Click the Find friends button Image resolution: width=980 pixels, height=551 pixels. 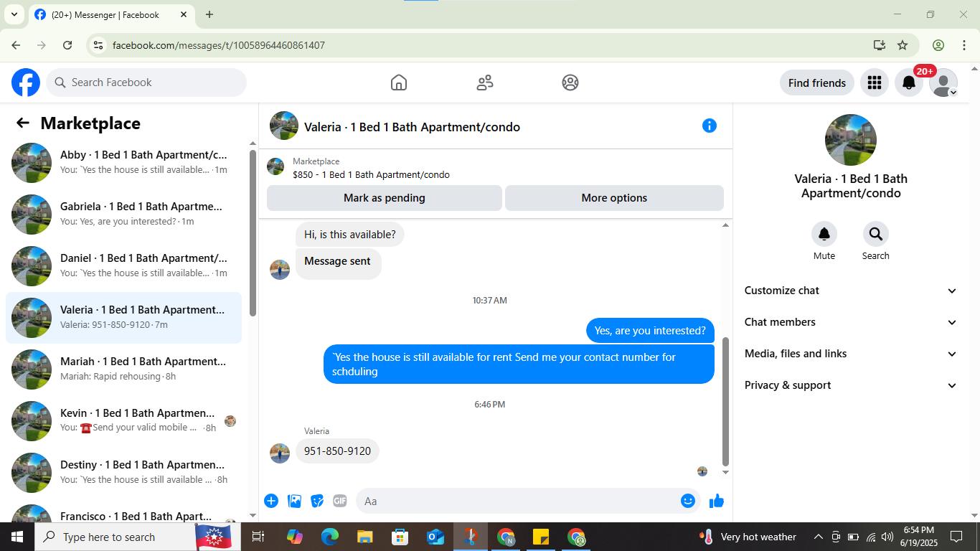[817, 83]
